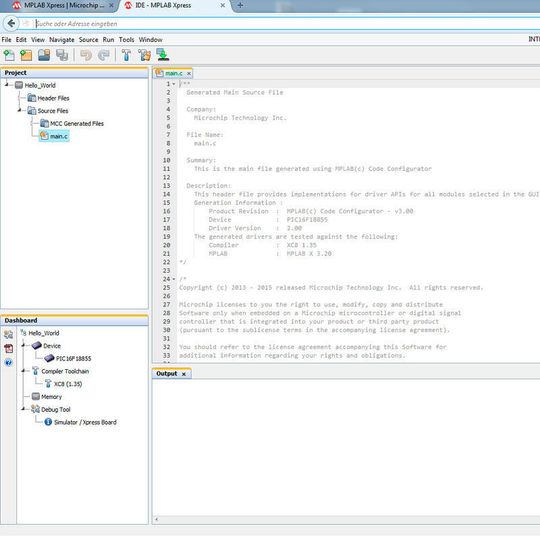Open the Source menu
This screenshot has height=540, width=540.
coord(89,40)
